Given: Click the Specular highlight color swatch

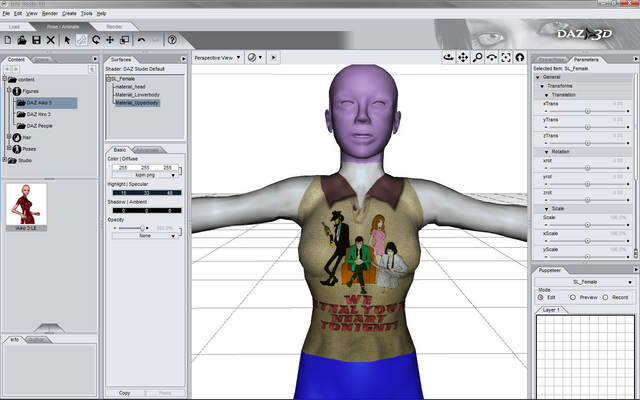Looking at the screenshot, I should click(147, 193).
